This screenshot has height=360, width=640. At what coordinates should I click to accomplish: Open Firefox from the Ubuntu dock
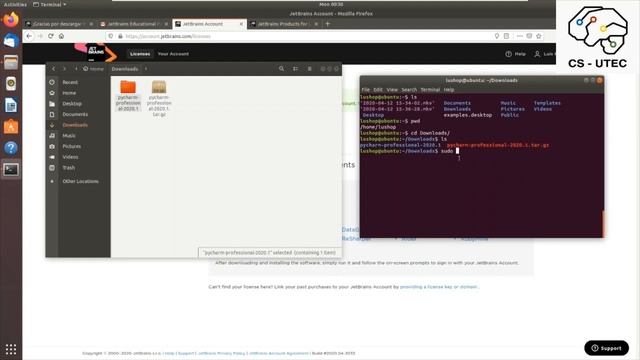click(11, 19)
